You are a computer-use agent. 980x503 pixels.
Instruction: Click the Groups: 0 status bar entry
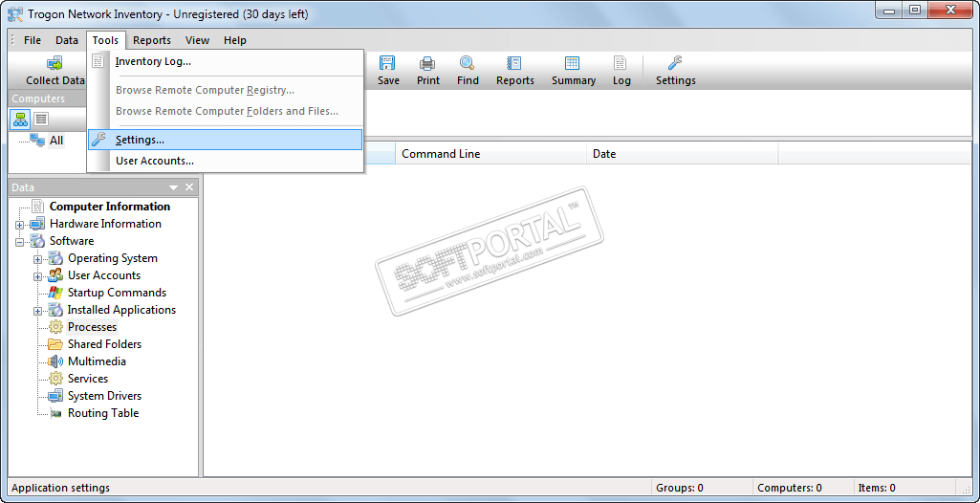click(x=680, y=488)
